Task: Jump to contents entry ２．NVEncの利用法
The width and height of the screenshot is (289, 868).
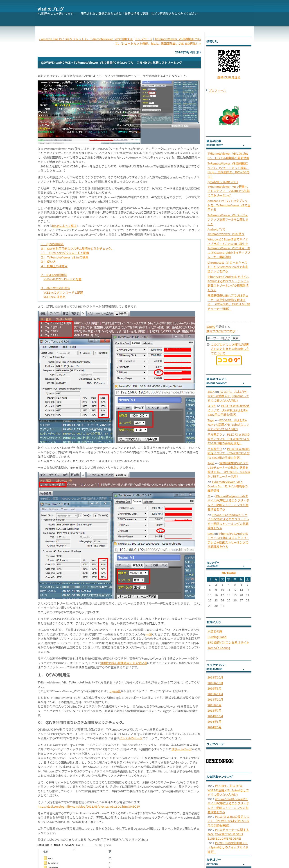Action: pos(54,275)
